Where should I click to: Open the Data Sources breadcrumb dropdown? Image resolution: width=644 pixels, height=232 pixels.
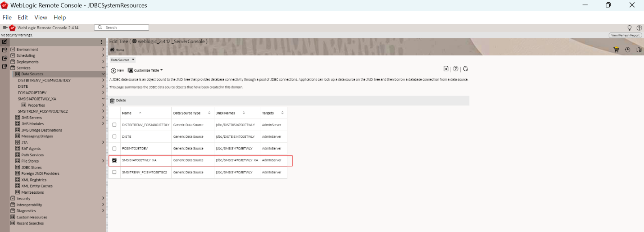[133, 59]
